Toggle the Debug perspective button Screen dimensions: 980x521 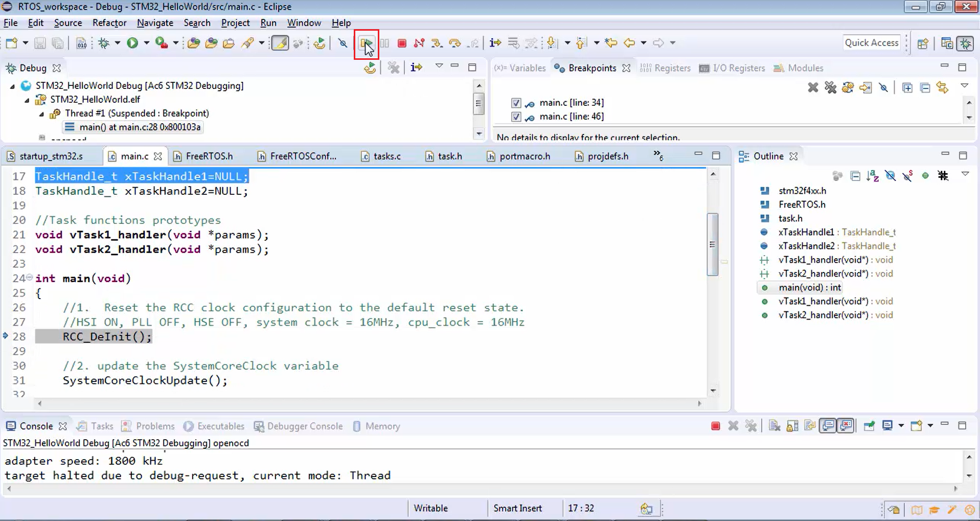[965, 43]
